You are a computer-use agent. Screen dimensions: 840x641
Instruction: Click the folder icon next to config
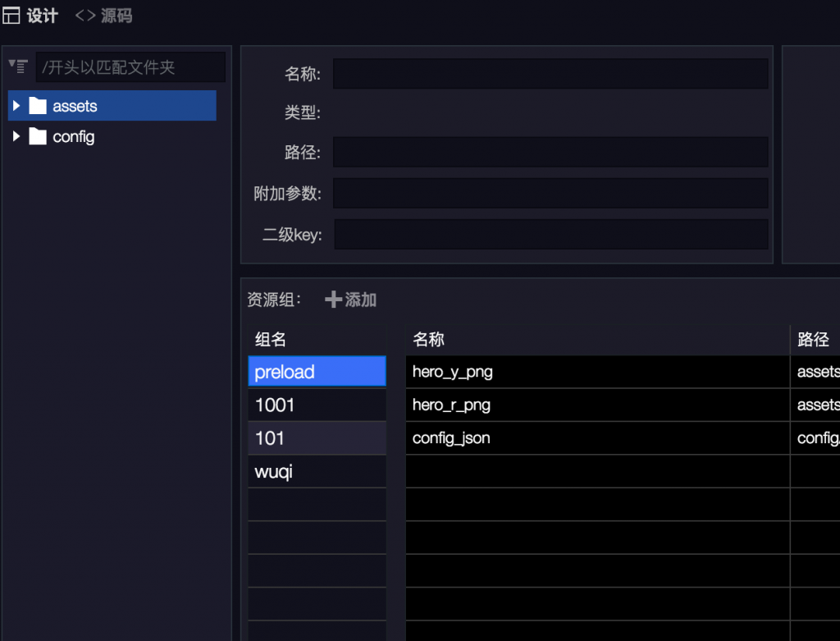pos(38,137)
